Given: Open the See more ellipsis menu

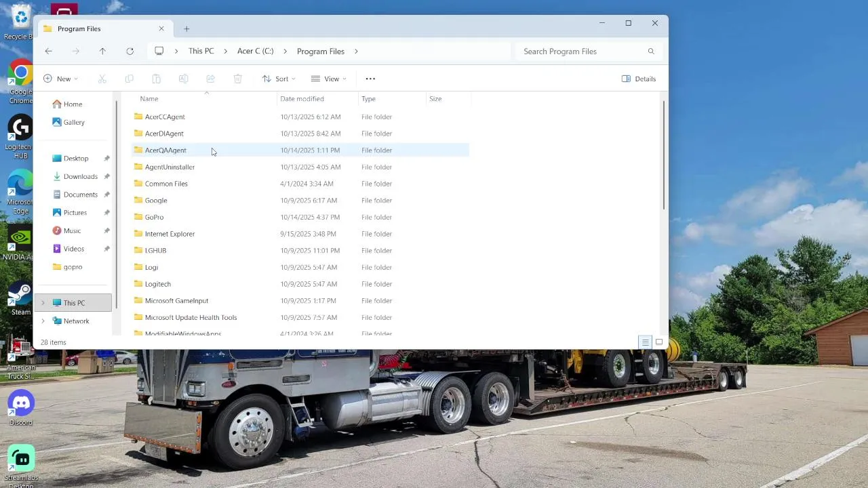Looking at the screenshot, I should (370, 79).
